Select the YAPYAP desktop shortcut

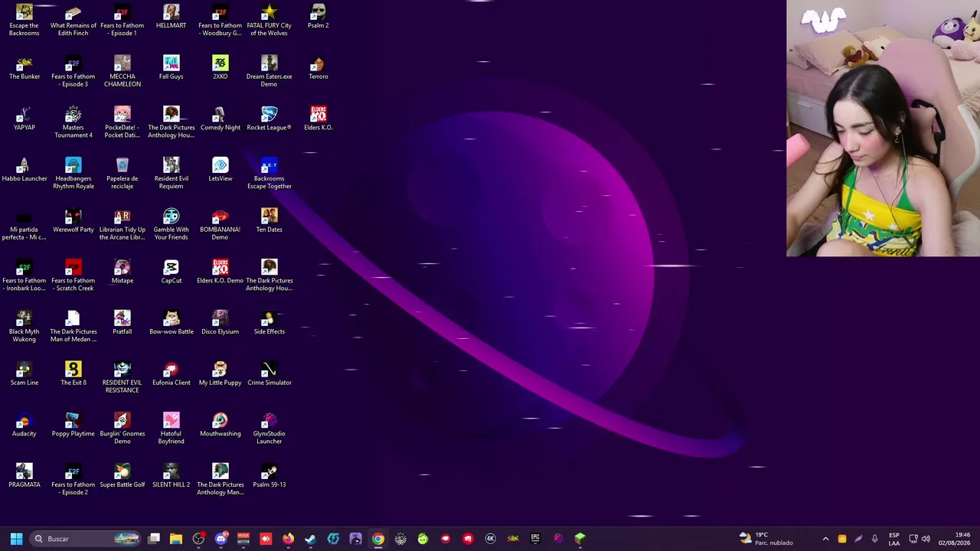[x=24, y=119]
